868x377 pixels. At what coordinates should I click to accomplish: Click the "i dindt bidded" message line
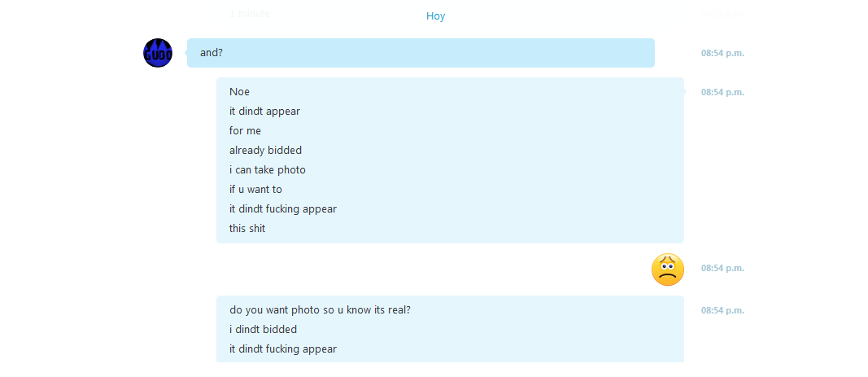coord(263,329)
